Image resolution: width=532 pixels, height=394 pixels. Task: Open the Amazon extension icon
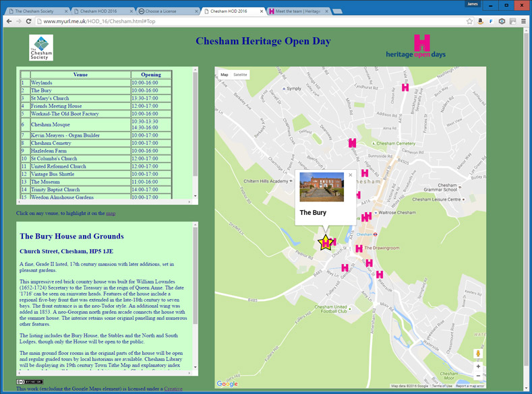tap(480, 22)
